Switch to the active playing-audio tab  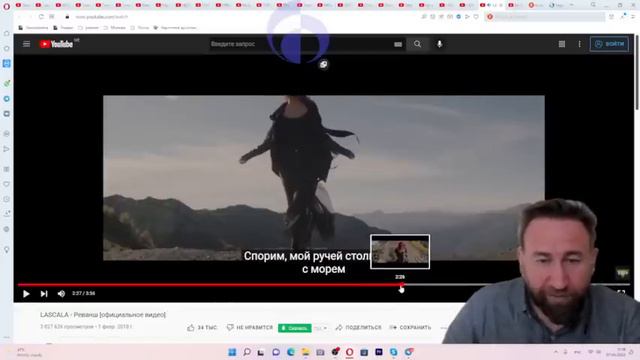[x=492, y=5]
